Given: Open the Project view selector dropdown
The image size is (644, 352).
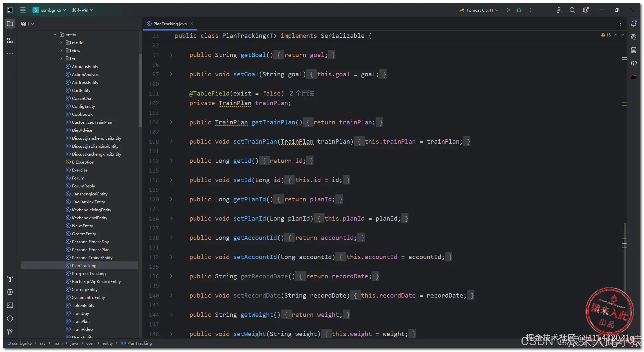Looking at the screenshot, I should (x=28, y=24).
